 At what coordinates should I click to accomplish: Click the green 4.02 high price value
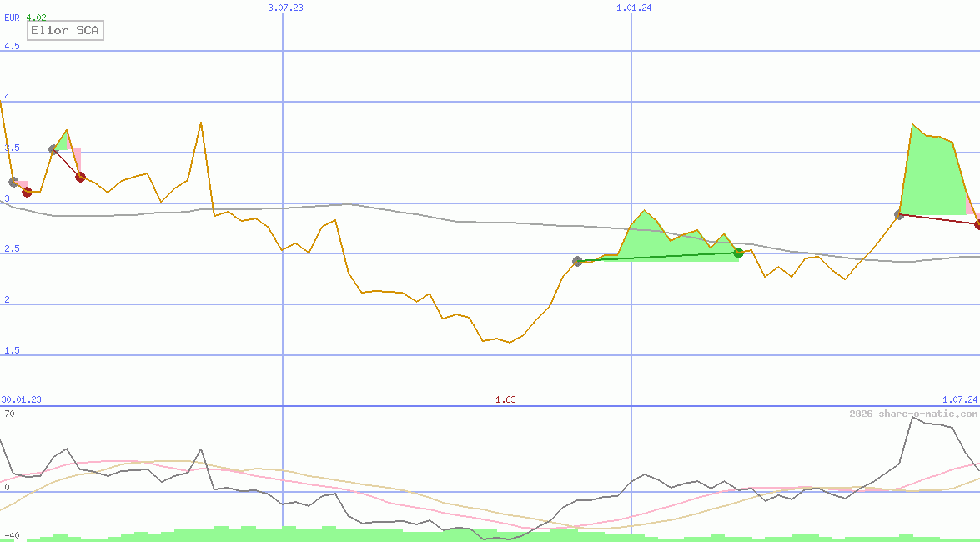pyautogui.click(x=37, y=17)
